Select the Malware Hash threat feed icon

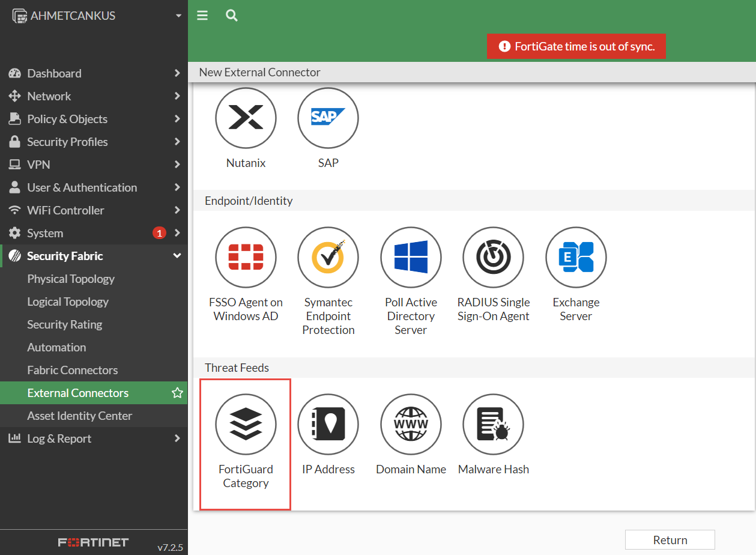493,424
